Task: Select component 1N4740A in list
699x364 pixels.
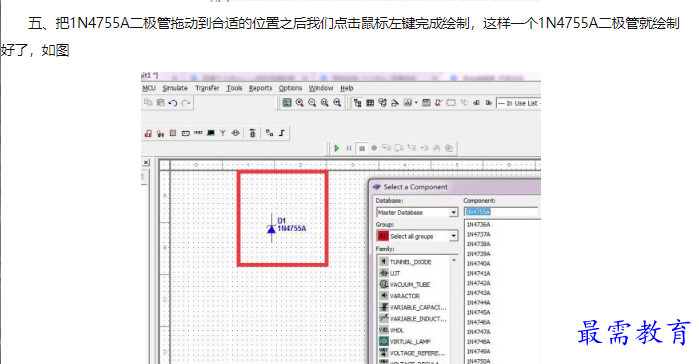Action: coord(478,264)
